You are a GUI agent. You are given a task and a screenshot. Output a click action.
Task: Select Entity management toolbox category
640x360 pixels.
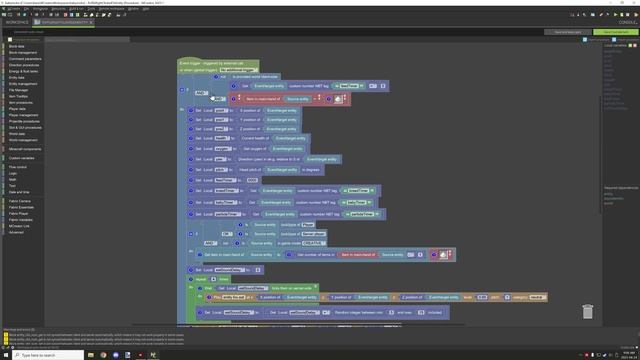tap(23, 84)
